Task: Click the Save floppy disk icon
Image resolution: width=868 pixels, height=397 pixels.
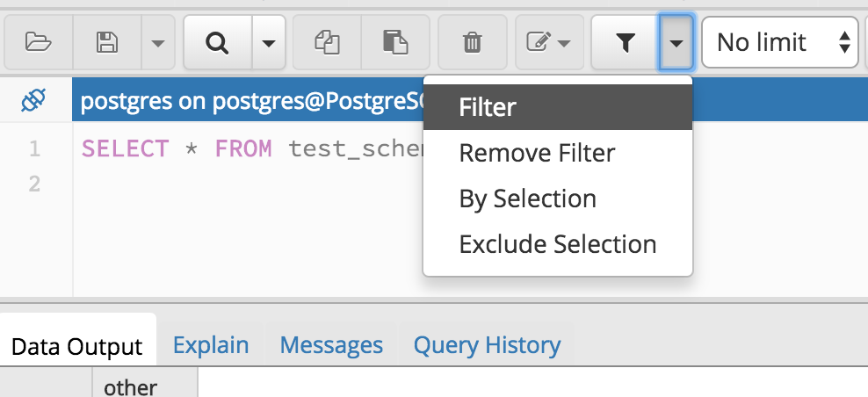Action: tap(107, 41)
